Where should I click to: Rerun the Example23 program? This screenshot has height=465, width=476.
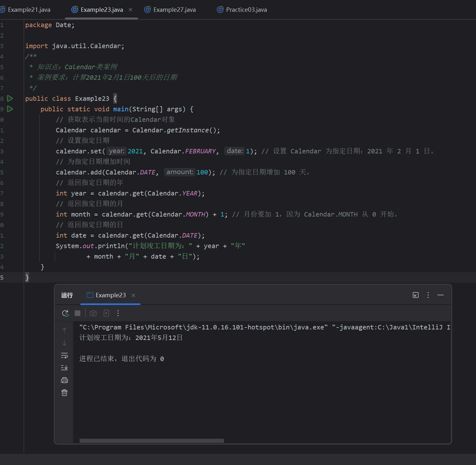65,313
